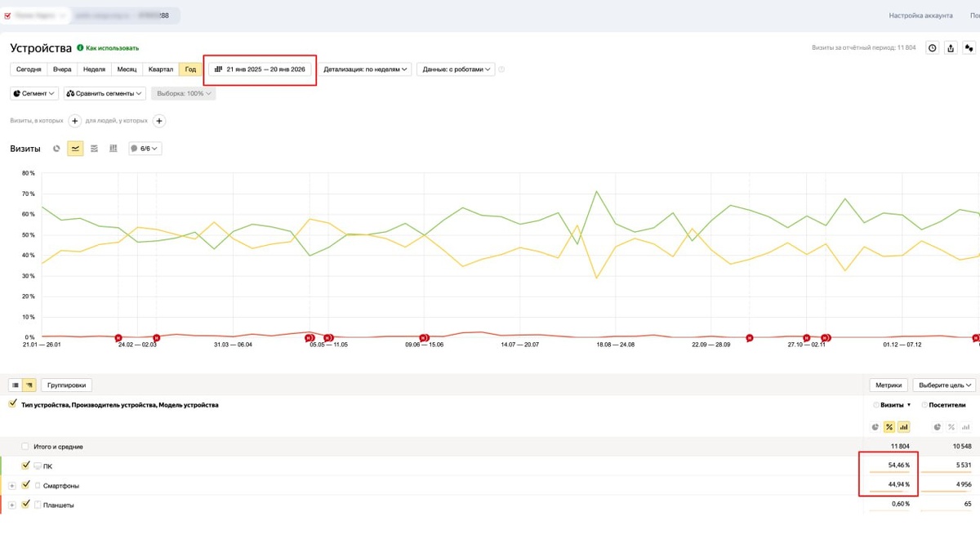Switch to column chart icon
This screenshot has height=539, width=980.
click(x=113, y=149)
